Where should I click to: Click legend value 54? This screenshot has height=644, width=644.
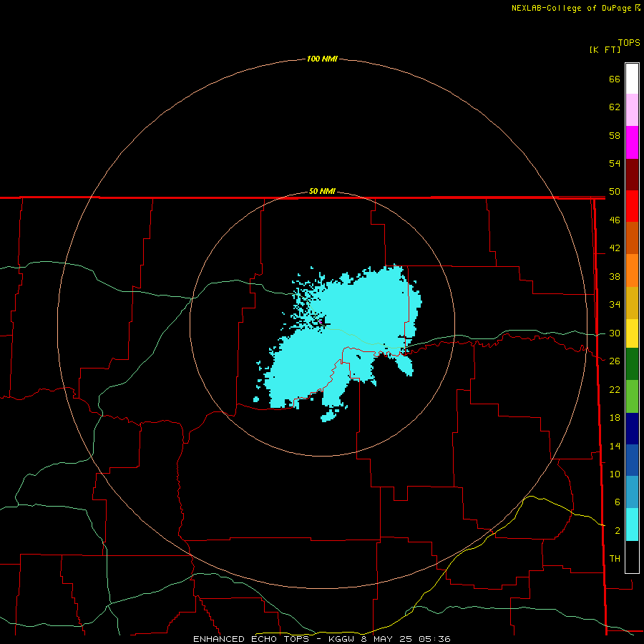[615, 163]
